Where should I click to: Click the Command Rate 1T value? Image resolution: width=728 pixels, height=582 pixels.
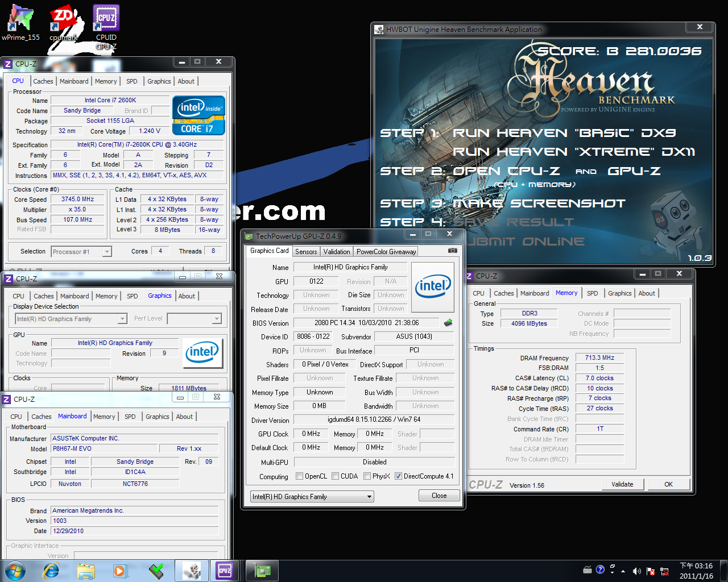[599, 429]
